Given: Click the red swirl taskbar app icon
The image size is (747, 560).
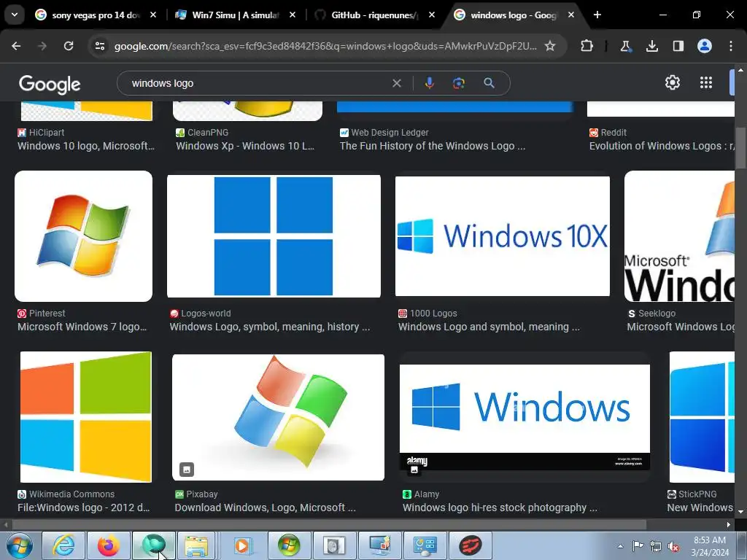Looking at the screenshot, I should point(471,545).
